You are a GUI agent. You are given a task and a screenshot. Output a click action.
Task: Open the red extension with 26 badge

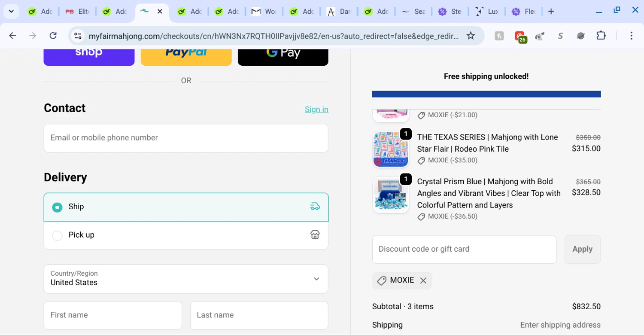520,37
